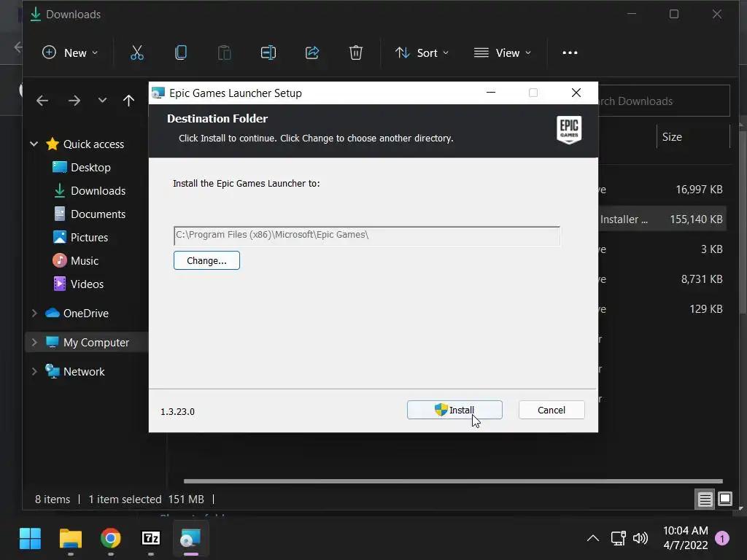Click the Downloads title bar icon
This screenshot has width=747, height=560.
pos(36,15)
